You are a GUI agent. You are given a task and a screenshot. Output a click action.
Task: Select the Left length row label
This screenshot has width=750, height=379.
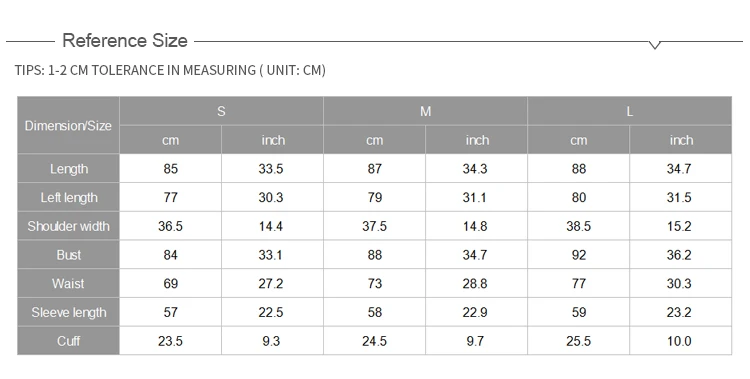pos(68,197)
